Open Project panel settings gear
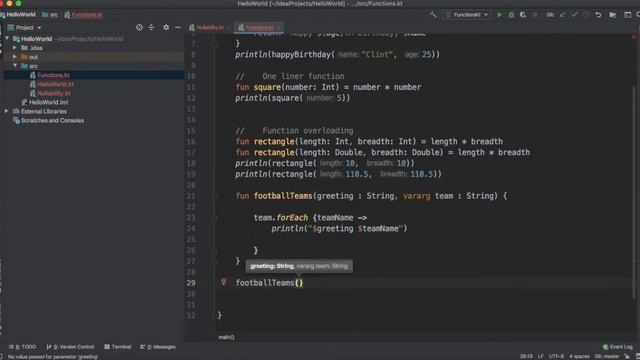 tap(166, 27)
